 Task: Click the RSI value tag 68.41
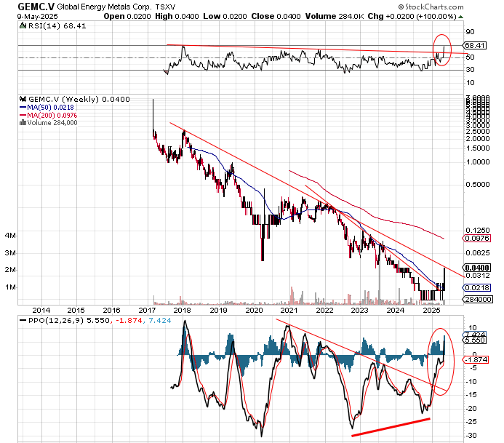[x=474, y=46]
